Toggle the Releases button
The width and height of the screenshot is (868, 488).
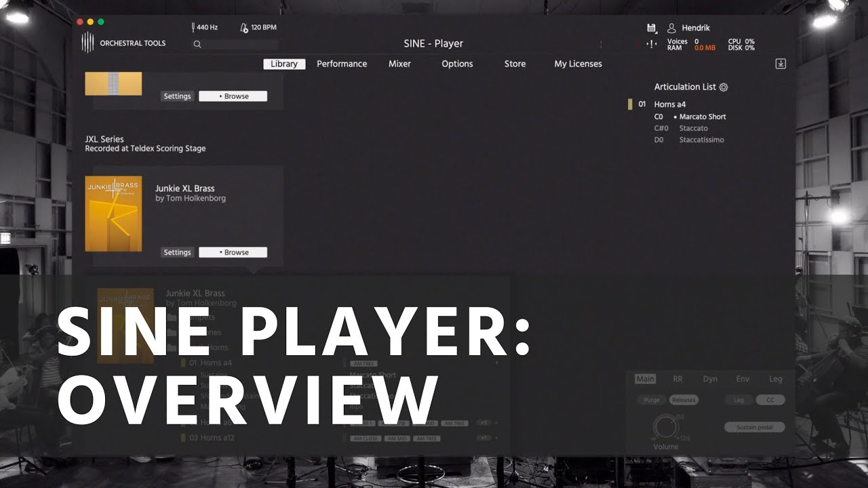point(684,400)
